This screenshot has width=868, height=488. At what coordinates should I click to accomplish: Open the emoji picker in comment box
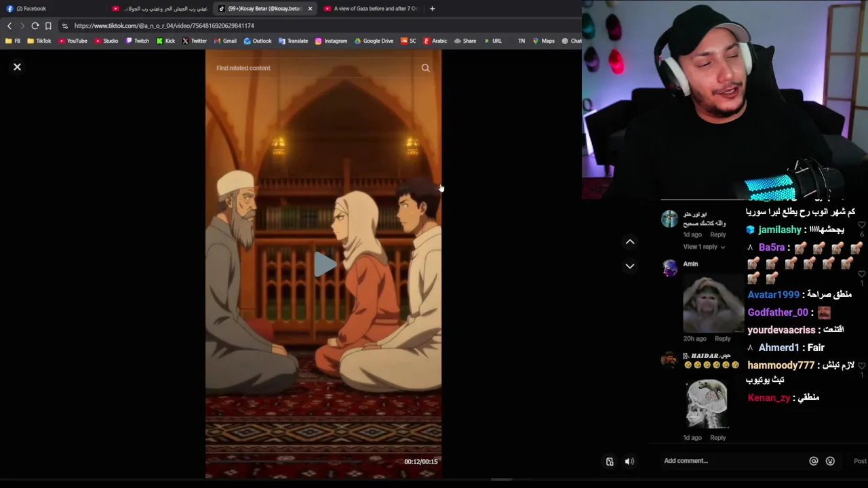click(830, 461)
